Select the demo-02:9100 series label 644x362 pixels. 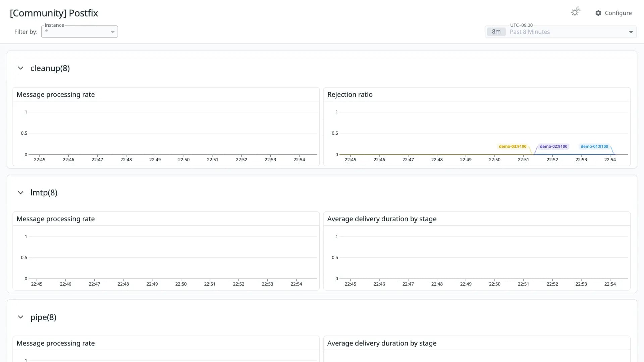553,146
